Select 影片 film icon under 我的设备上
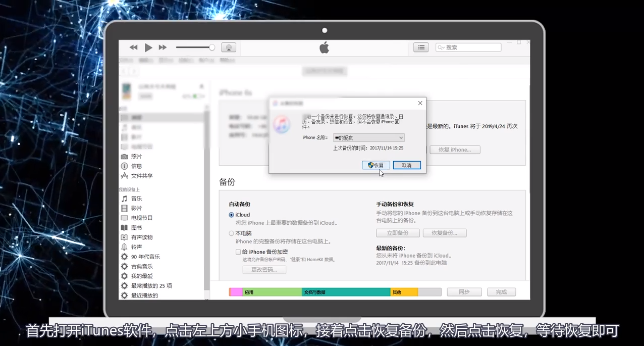This screenshot has height=346, width=644. 124,208
